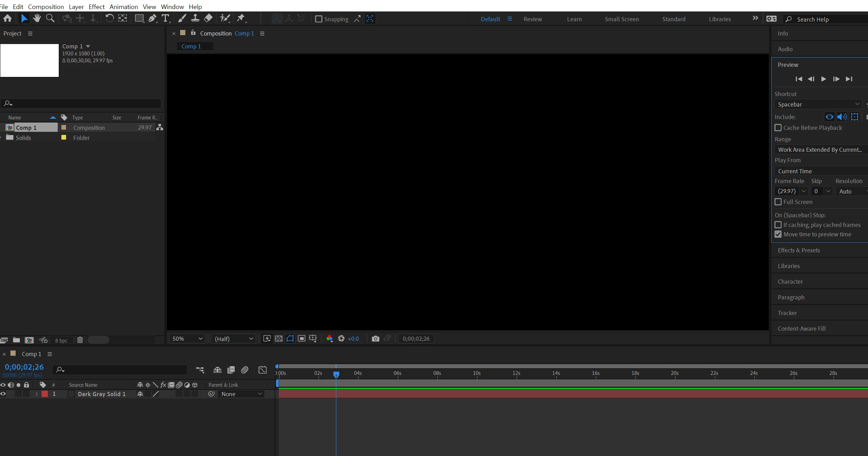Enable the Snapping checkbox
868x456 pixels.
click(x=319, y=19)
